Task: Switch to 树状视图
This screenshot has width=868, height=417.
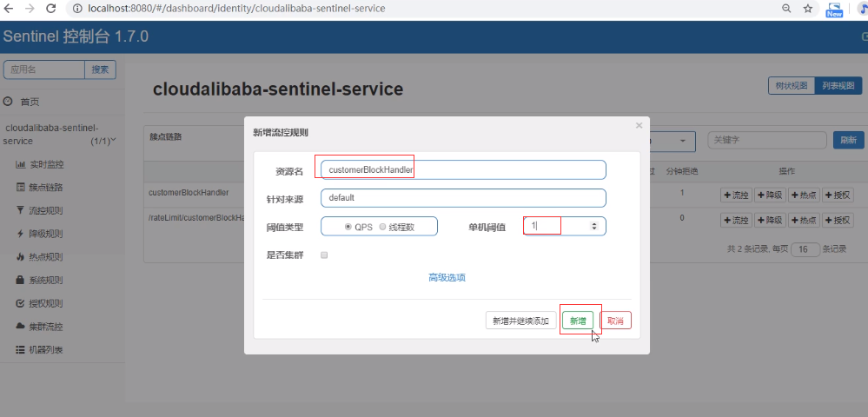Action: point(792,86)
